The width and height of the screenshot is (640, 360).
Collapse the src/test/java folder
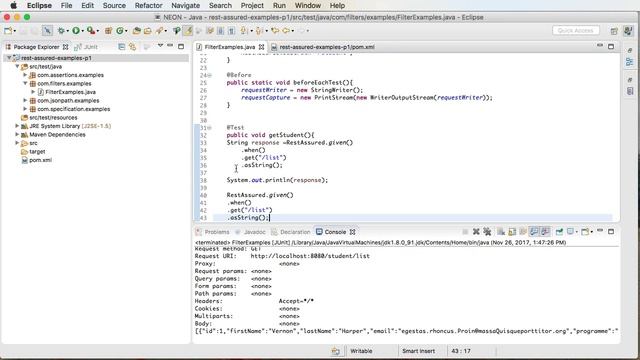17,66
